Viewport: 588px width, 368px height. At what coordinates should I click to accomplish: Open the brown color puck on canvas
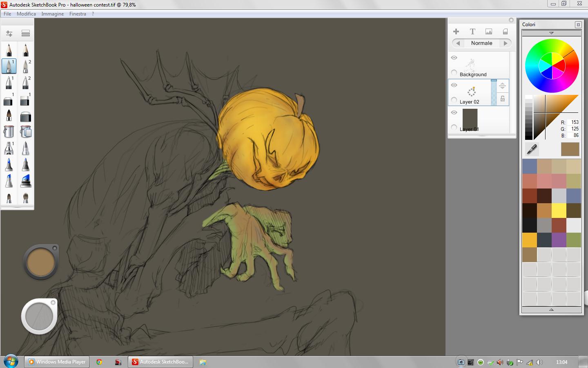[x=40, y=262]
